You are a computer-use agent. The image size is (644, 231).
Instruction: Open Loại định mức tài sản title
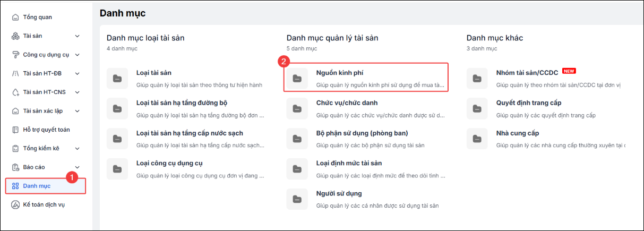(349, 164)
